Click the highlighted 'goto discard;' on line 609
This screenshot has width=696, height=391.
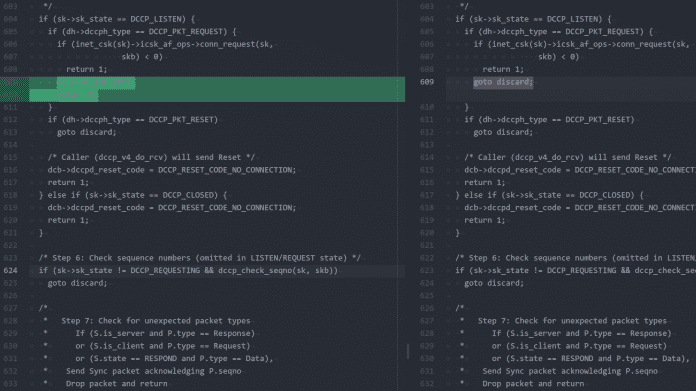point(503,82)
